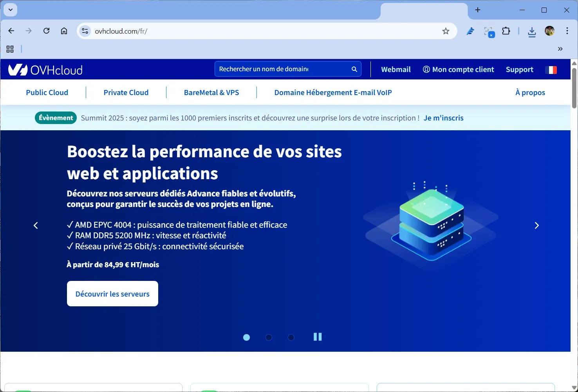The width and height of the screenshot is (578, 392).
Task: Open the screen capture extension icon
Action: 489,32
